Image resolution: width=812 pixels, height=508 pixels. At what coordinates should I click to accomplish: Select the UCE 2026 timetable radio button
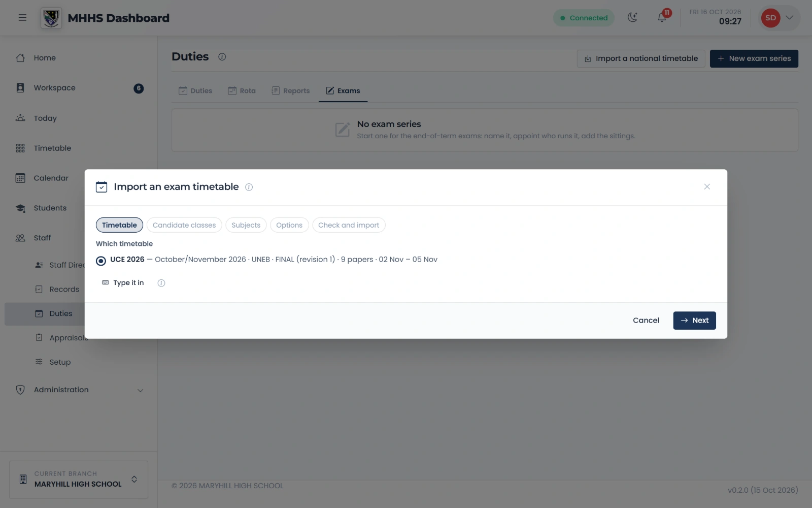click(101, 261)
